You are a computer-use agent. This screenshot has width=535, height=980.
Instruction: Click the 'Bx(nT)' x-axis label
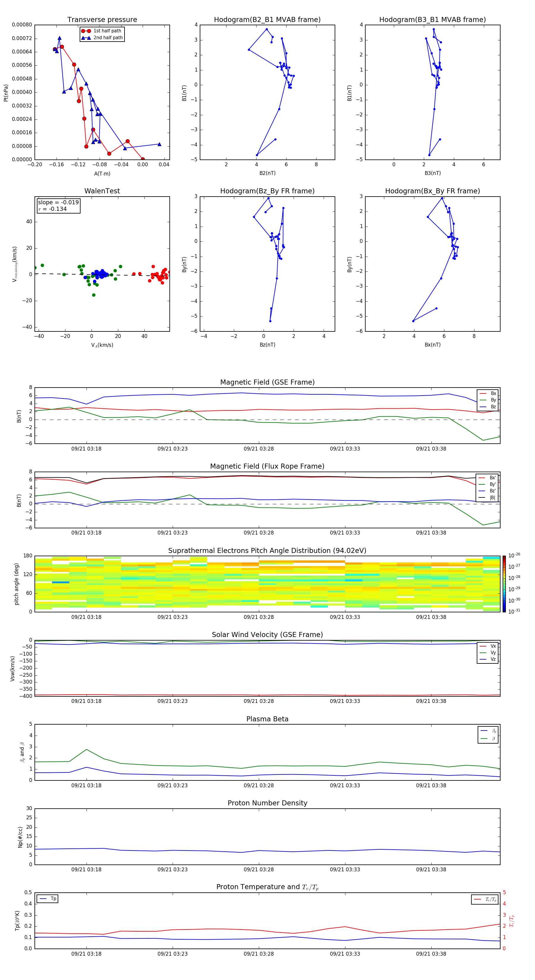click(432, 345)
